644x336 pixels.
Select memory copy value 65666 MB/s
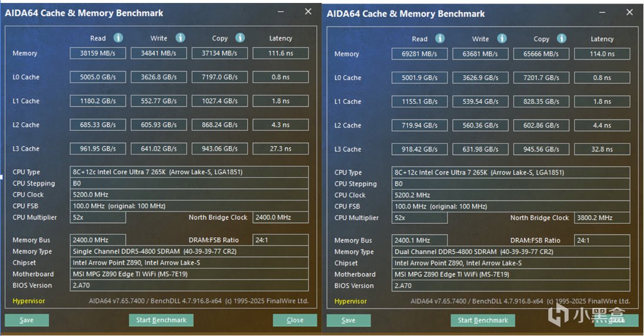pyautogui.click(x=541, y=53)
